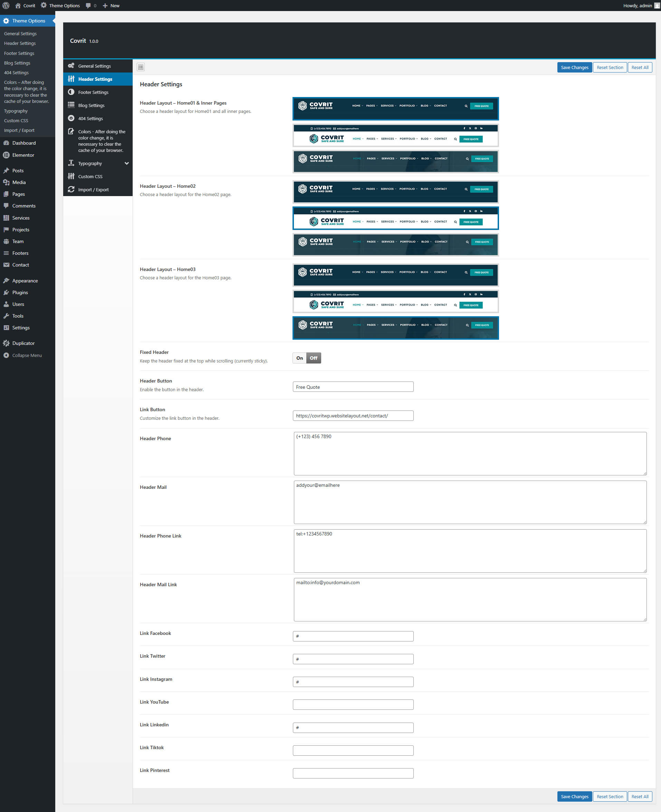
Task: Click the Collapse Menu arrow icon
Action: [6, 355]
